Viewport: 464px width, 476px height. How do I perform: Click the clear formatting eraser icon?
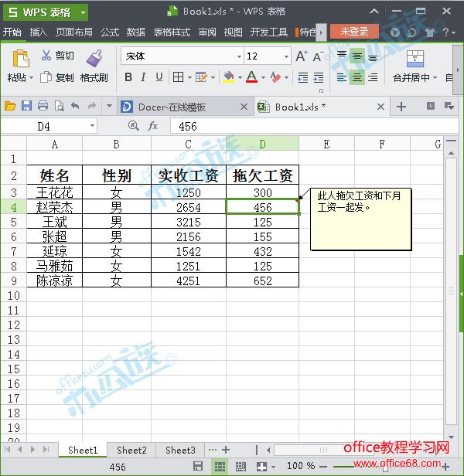275,77
